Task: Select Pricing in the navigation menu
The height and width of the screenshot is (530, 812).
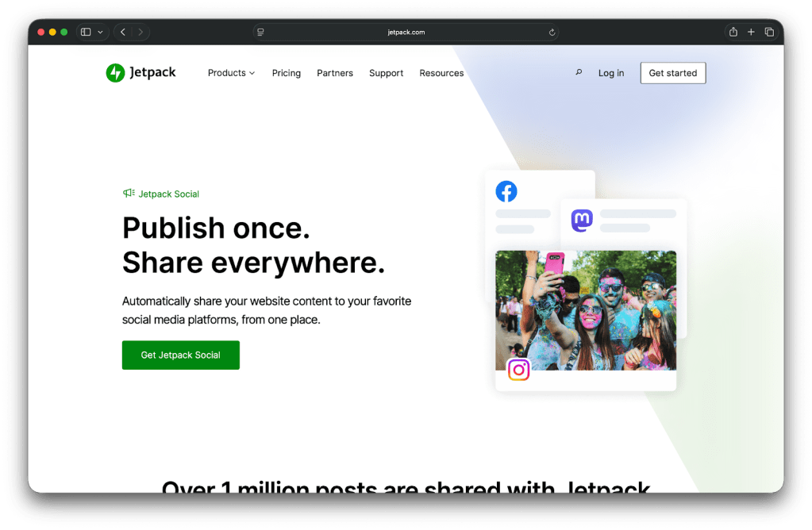Action: coord(286,73)
